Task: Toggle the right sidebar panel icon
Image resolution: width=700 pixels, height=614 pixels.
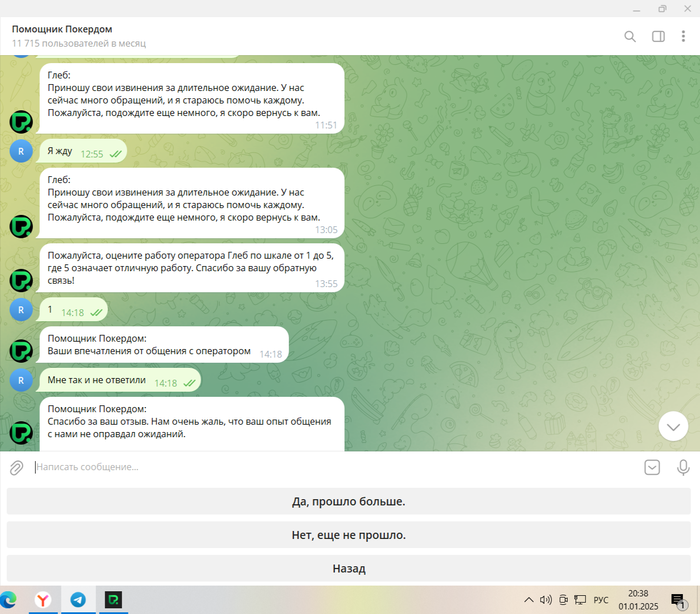Action: click(x=658, y=36)
